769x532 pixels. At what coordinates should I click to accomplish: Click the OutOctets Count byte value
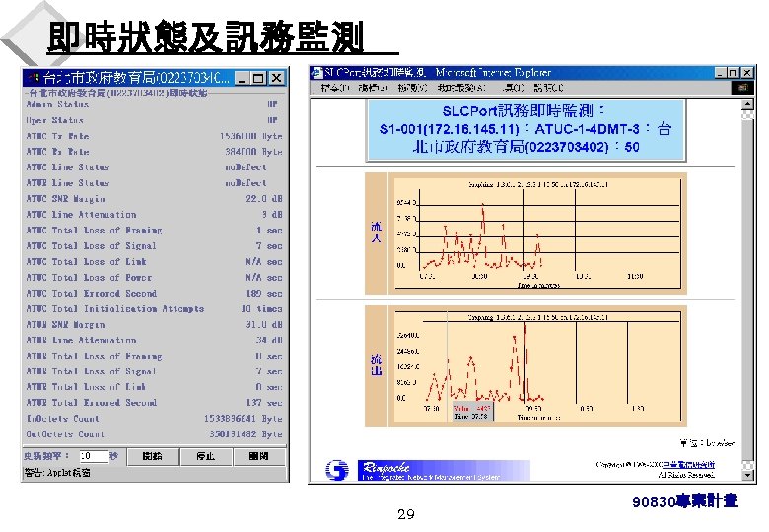pyautogui.click(x=245, y=434)
